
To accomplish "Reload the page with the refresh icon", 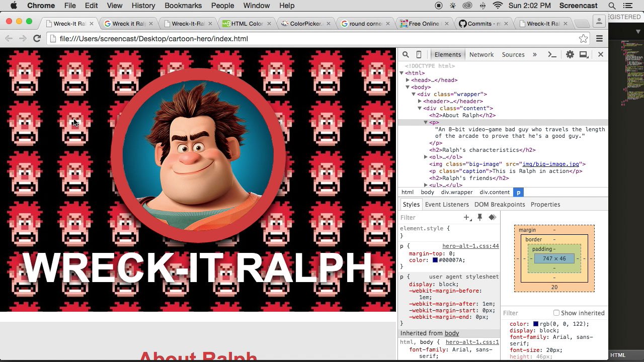I will [37, 39].
